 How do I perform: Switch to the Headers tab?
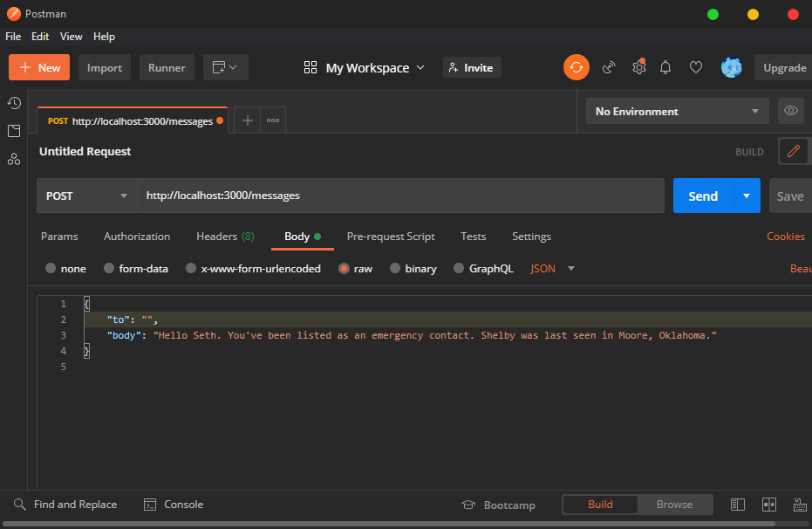[225, 237]
